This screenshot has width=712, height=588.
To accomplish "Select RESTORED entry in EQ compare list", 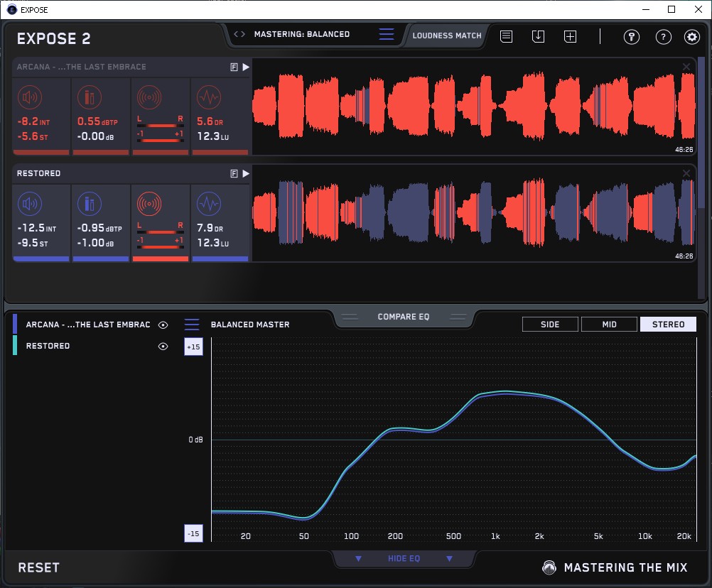I will coord(48,346).
